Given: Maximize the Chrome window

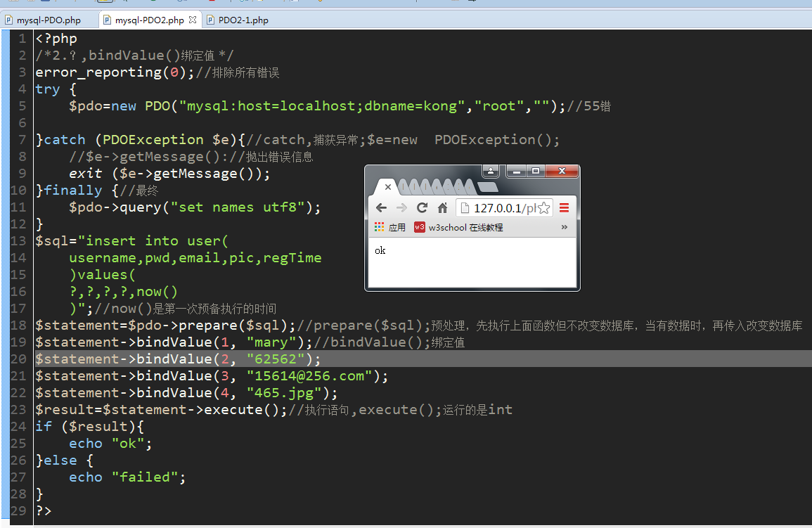Looking at the screenshot, I should tap(536, 171).
